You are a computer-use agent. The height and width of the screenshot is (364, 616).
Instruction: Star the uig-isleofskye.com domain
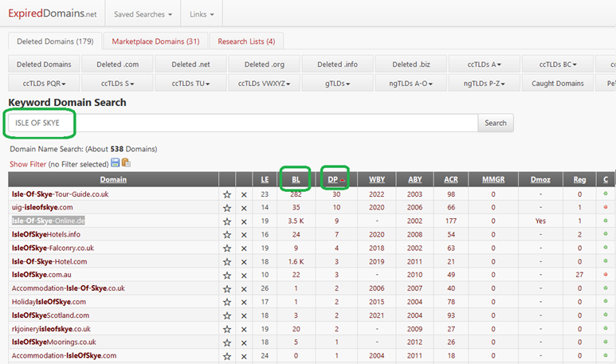(226, 208)
